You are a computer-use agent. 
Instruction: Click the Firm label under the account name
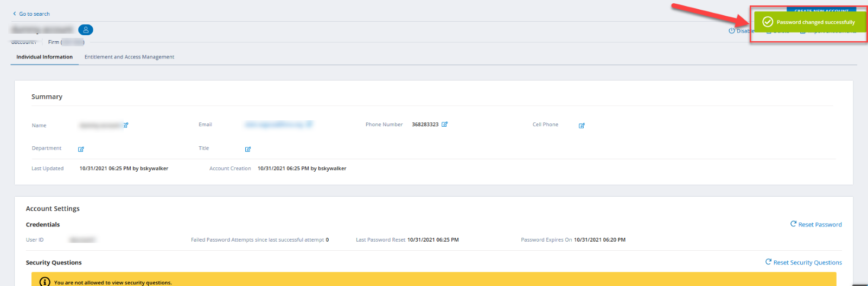[x=54, y=42]
